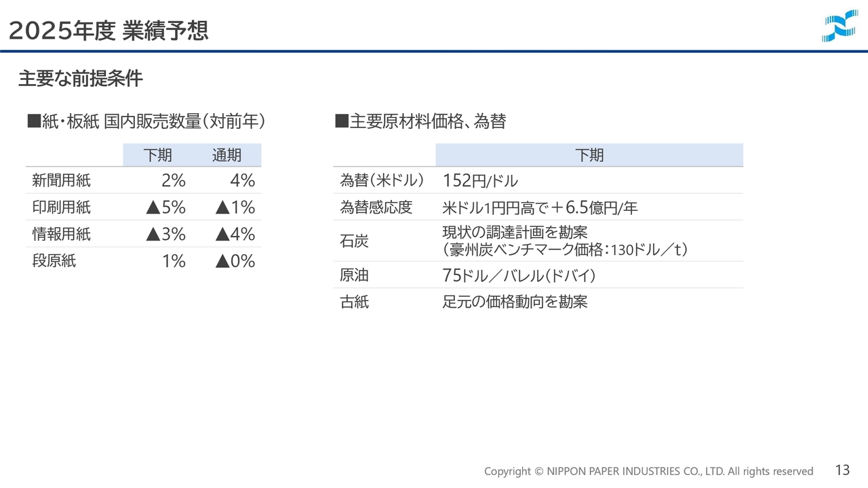The width and height of the screenshot is (868, 488).
Task: Click the slide title 2025年度 業績予想
Action: click(x=108, y=30)
